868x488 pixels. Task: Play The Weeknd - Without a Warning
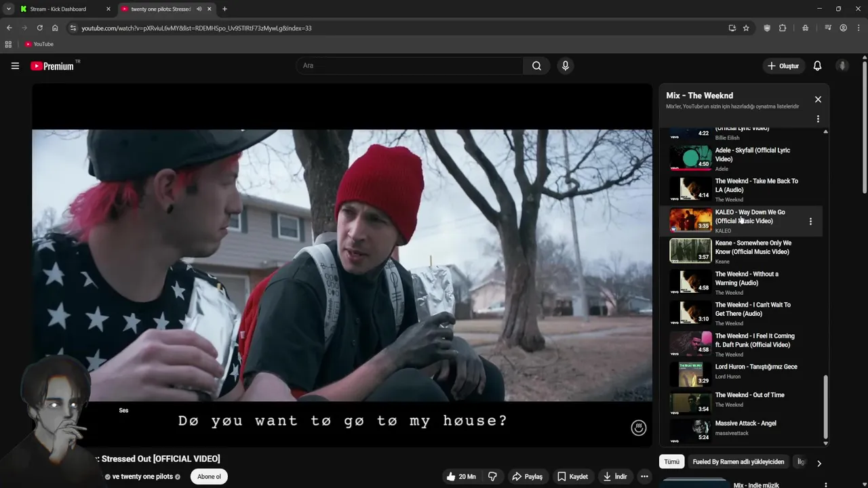pyautogui.click(x=742, y=283)
